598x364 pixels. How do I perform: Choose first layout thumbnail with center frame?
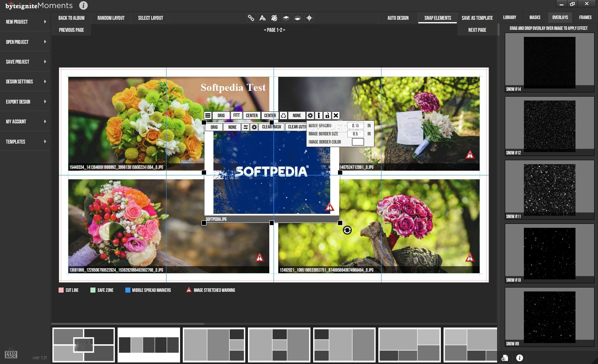pyautogui.click(x=83, y=345)
